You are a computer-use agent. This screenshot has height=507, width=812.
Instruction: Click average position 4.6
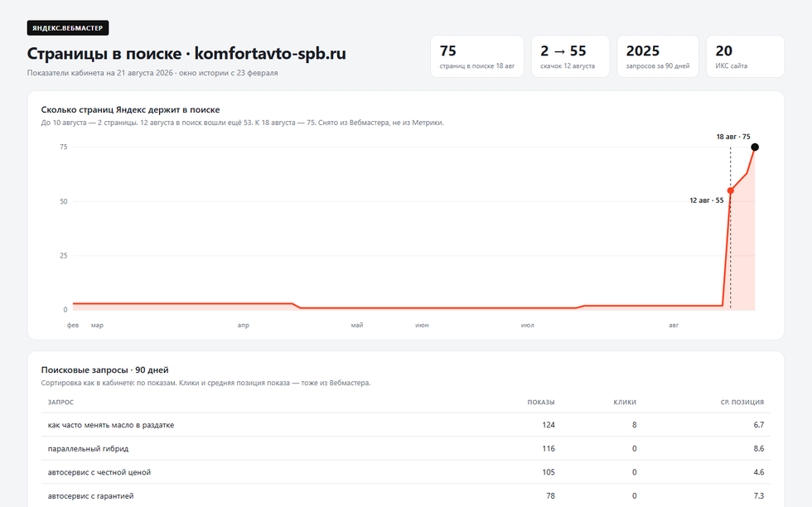coord(759,472)
